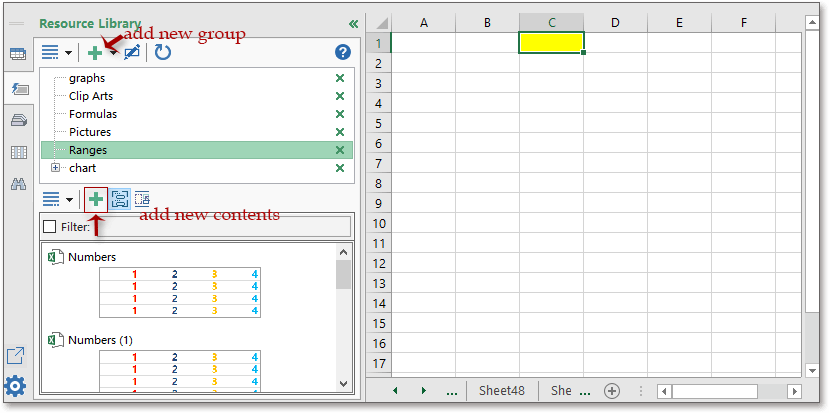Click the ellipsis after the She tab
The height and width of the screenshot is (413, 829).
pos(585,392)
